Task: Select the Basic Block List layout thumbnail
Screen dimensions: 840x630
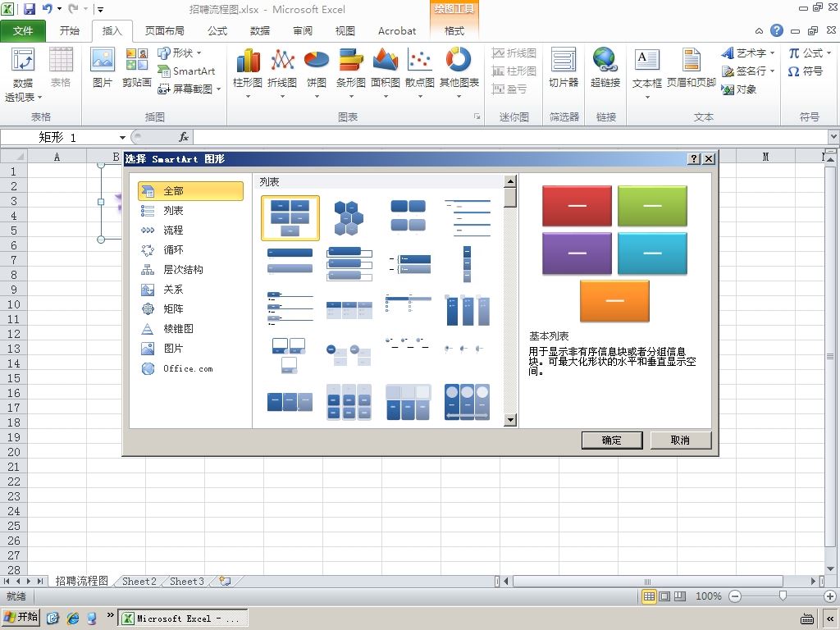Action: (x=290, y=218)
